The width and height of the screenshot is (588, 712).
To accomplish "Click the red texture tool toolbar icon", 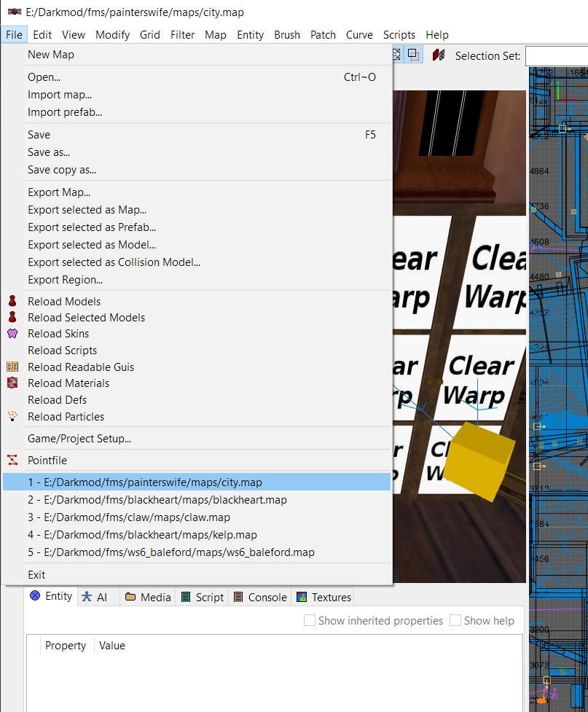I will pos(438,55).
